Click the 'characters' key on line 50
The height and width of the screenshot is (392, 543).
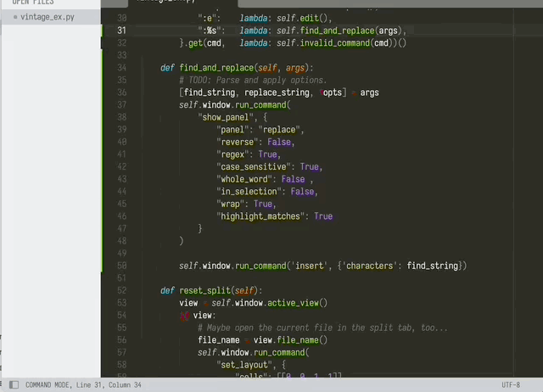click(x=370, y=266)
